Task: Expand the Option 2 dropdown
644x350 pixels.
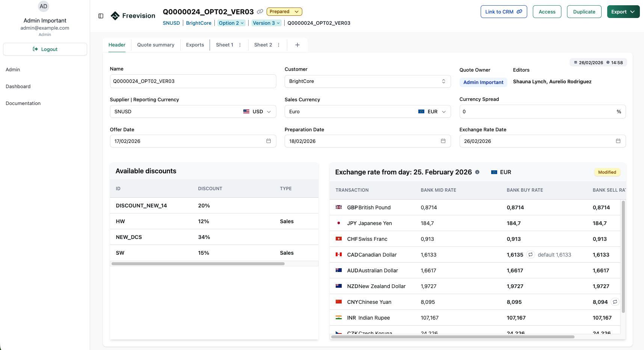Action: click(231, 23)
